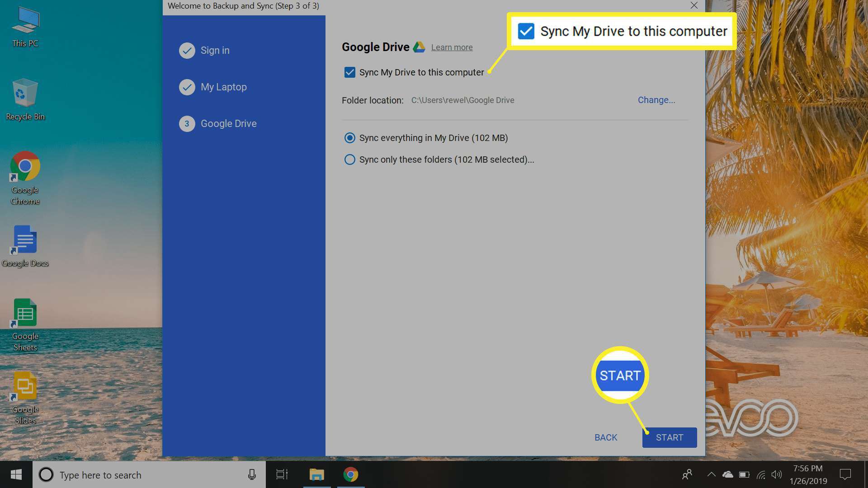Click the folder location input field
Image resolution: width=868 pixels, height=488 pixels.
pyautogui.click(x=462, y=100)
